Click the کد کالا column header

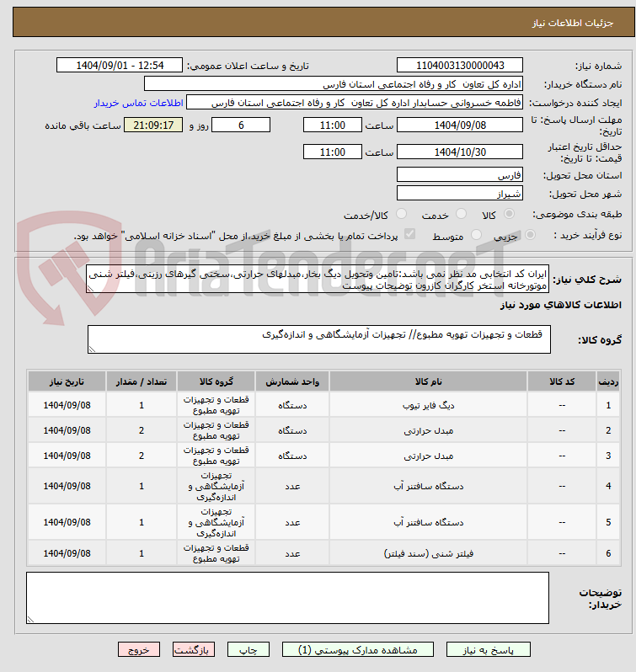[x=562, y=381]
